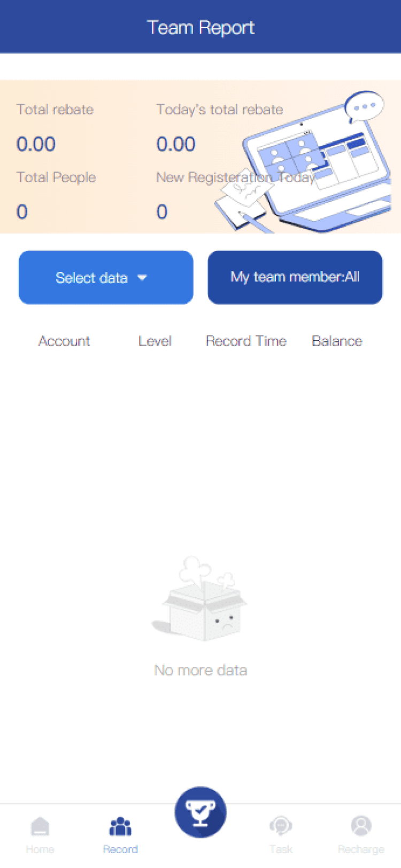
Task: Select the Record team people icon
Action: tap(120, 826)
